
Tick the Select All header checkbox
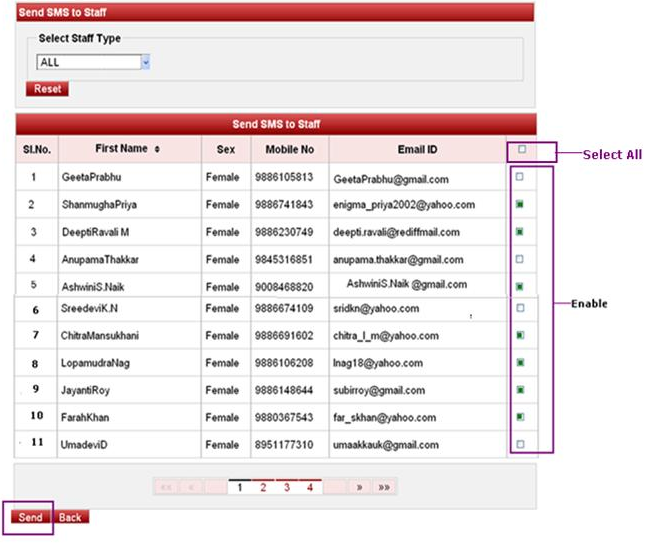522,150
